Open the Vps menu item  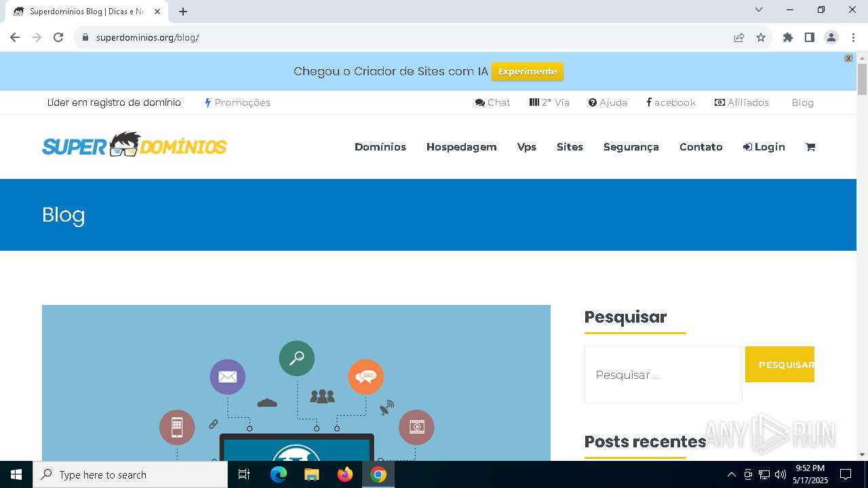point(526,147)
